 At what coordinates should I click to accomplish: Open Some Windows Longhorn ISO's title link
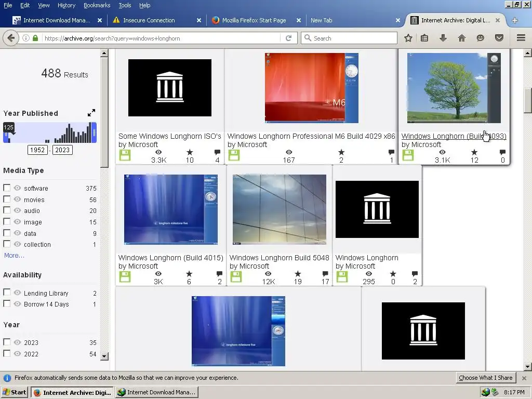(170, 136)
